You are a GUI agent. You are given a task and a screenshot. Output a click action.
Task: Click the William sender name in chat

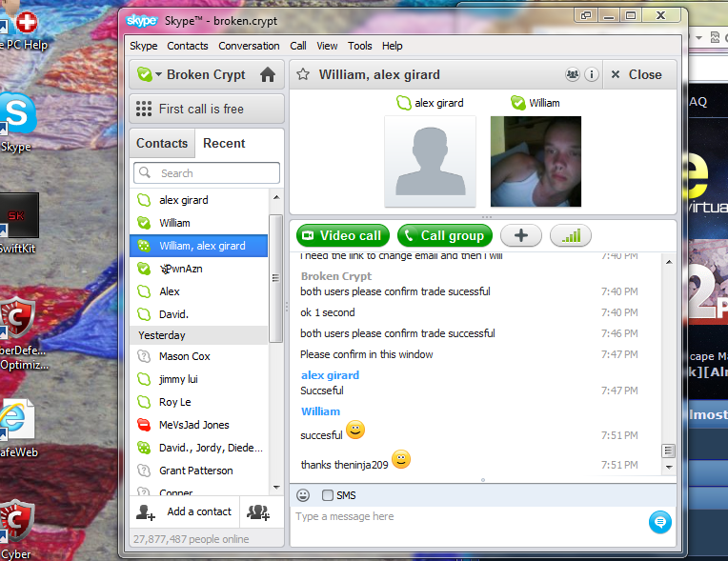tap(320, 411)
